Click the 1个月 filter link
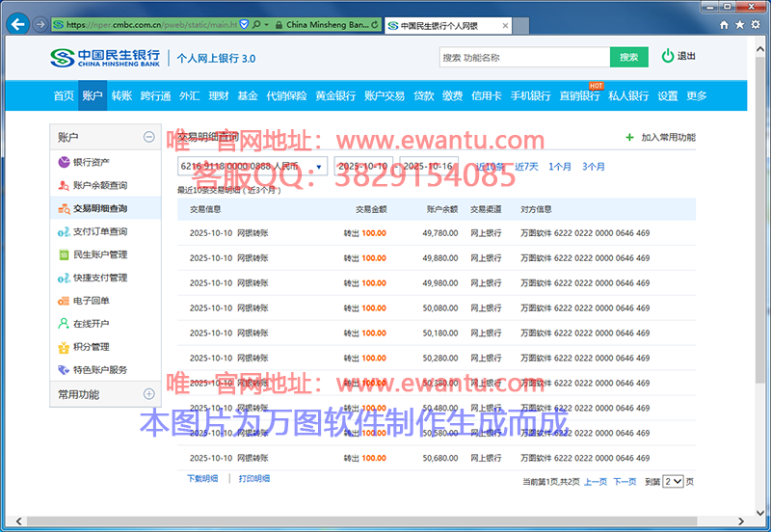The height and width of the screenshot is (532, 771). pos(560,167)
